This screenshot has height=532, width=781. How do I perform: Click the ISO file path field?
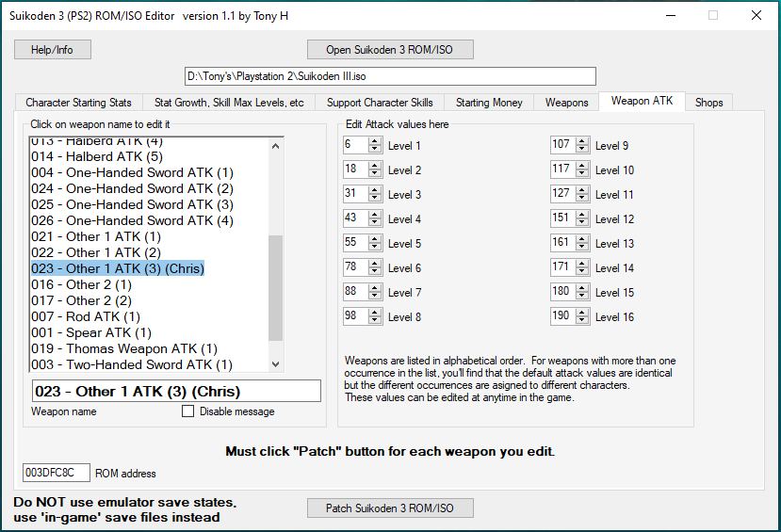[x=390, y=76]
